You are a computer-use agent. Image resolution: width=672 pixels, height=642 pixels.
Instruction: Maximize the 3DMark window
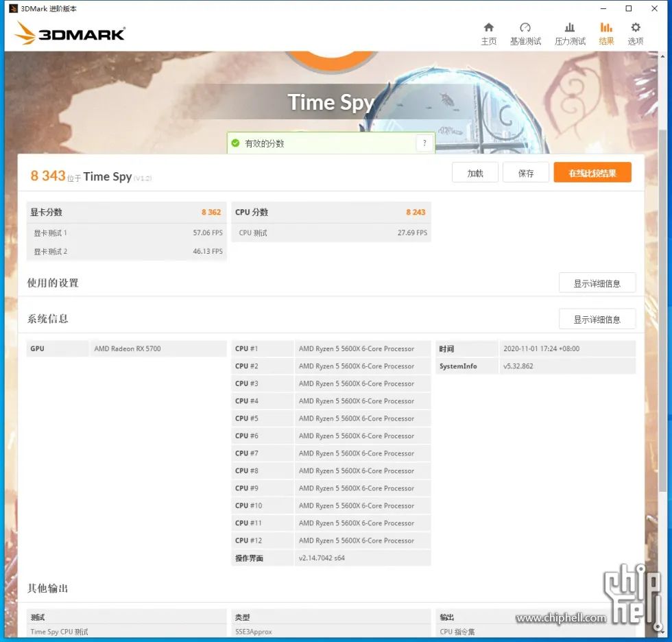pos(629,8)
